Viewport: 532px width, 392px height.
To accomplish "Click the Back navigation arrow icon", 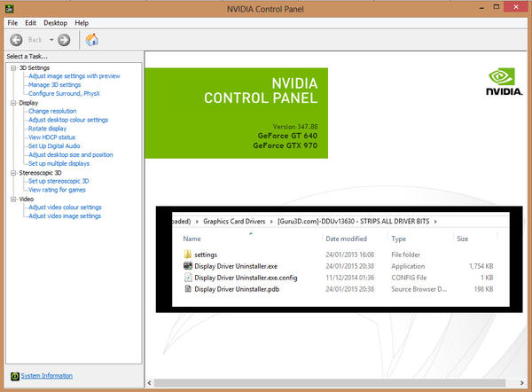I will pyautogui.click(x=16, y=40).
